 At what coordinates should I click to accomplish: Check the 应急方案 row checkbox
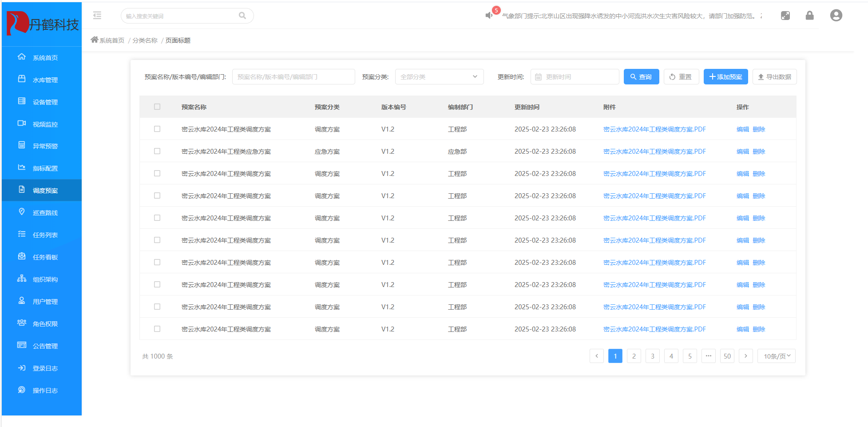pyautogui.click(x=157, y=151)
